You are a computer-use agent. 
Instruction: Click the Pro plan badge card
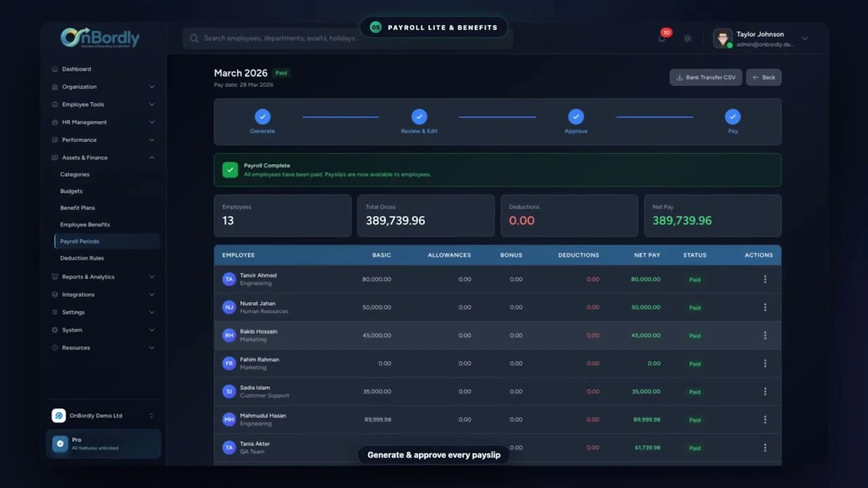[103, 444]
